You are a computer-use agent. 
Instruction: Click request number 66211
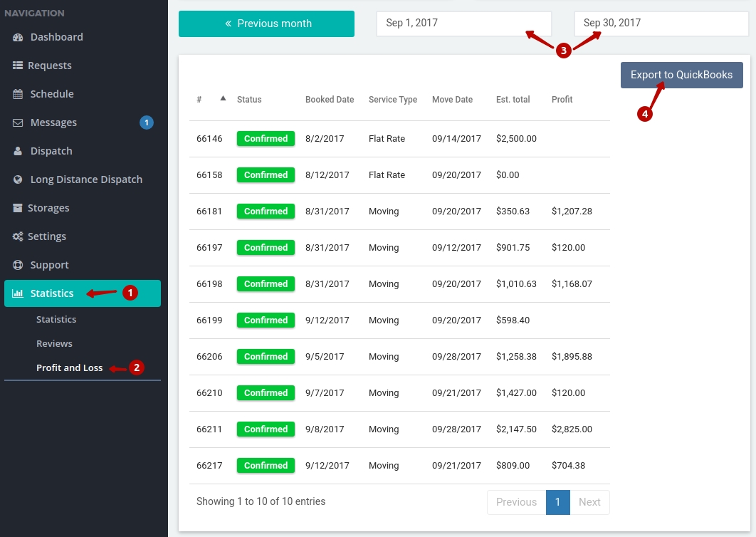[209, 429]
